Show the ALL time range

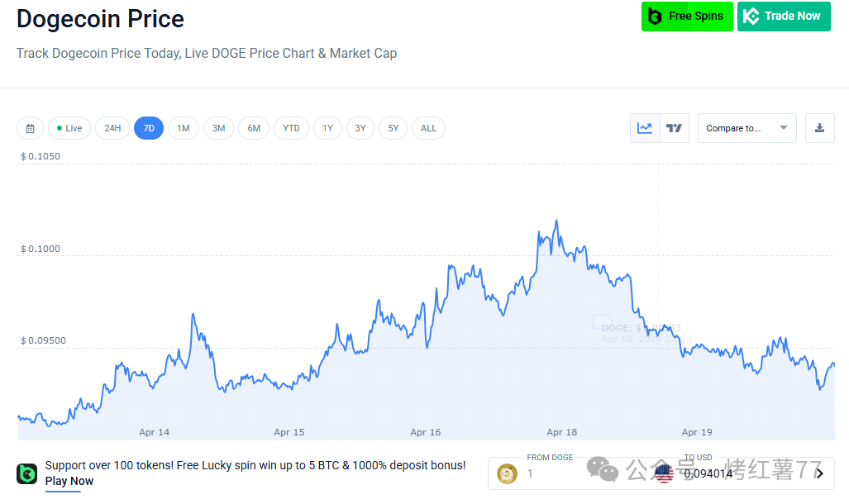(428, 128)
